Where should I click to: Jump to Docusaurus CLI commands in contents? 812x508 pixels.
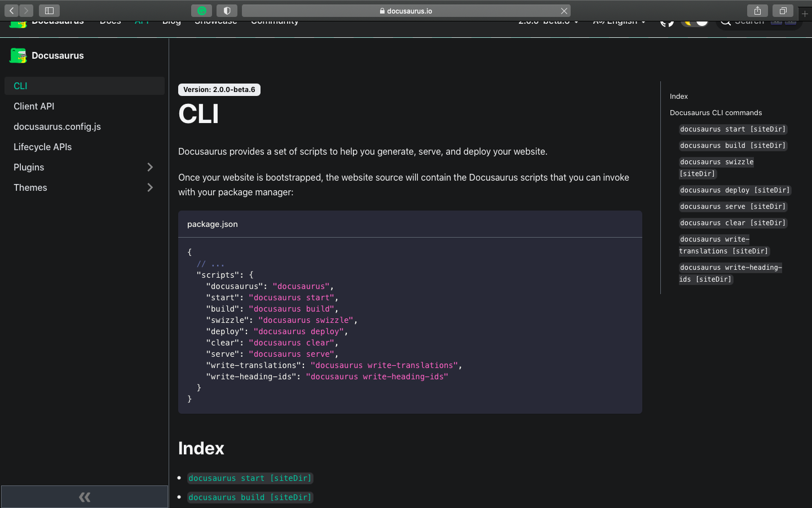(716, 113)
